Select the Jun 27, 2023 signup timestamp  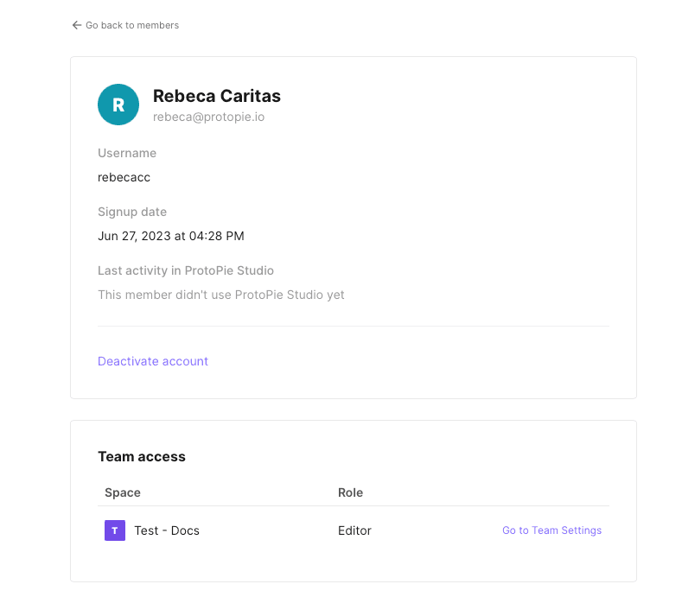click(170, 236)
